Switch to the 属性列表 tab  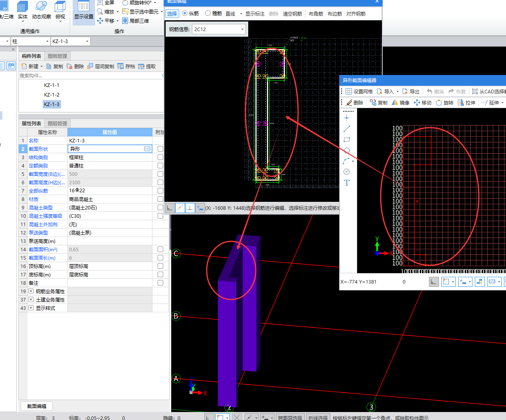coord(32,124)
